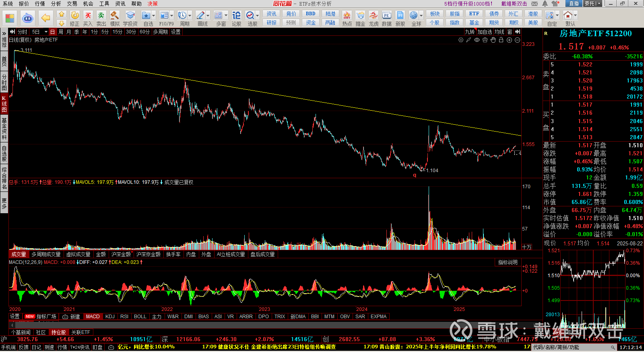Expand the 选股 dropdown arrow
644x352 pixels.
[x=257, y=15]
